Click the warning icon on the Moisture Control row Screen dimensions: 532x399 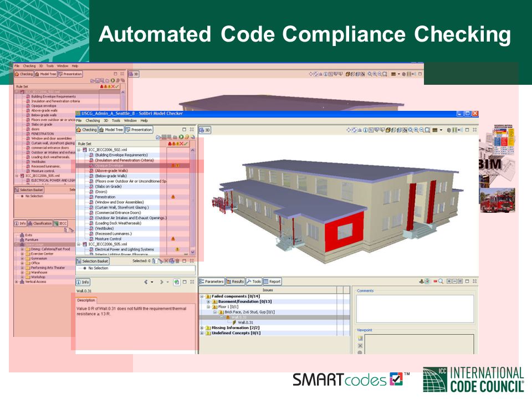pos(173,239)
